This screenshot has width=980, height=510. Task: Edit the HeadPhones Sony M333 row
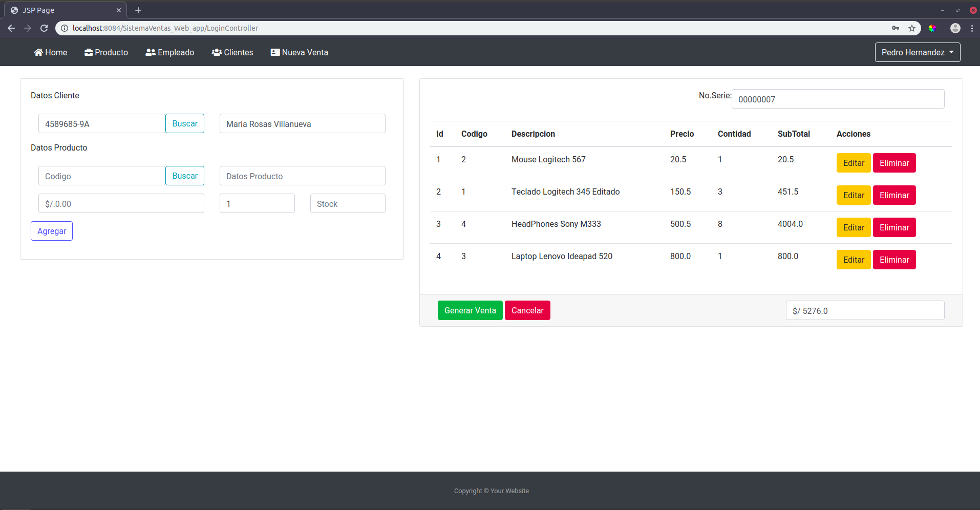[853, 227]
